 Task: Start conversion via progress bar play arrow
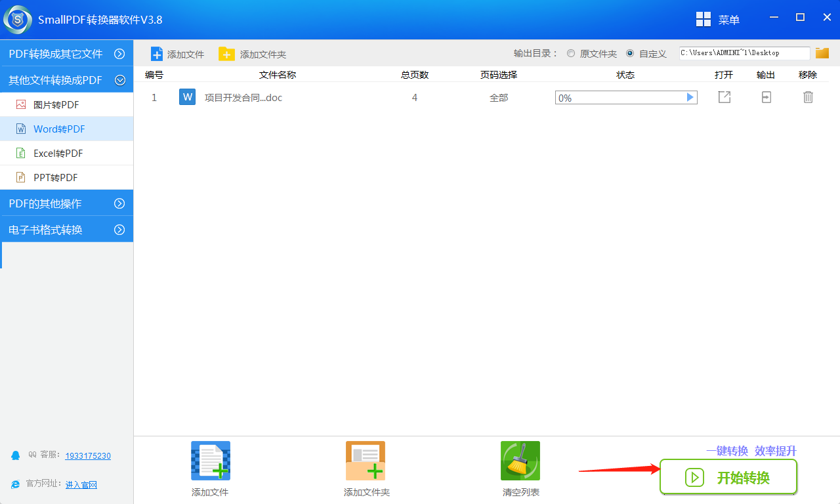(x=690, y=97)
